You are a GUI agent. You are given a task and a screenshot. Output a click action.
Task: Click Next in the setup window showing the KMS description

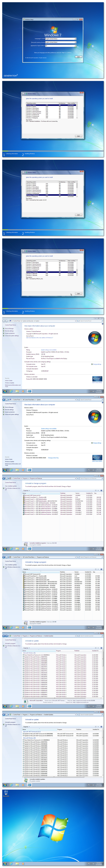(78, 294)
